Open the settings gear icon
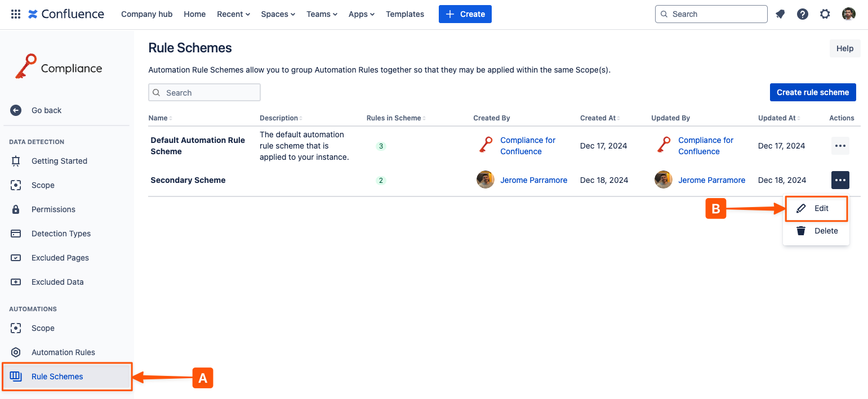Viewport: 868px width, 399px height. [x=825, y=14]
